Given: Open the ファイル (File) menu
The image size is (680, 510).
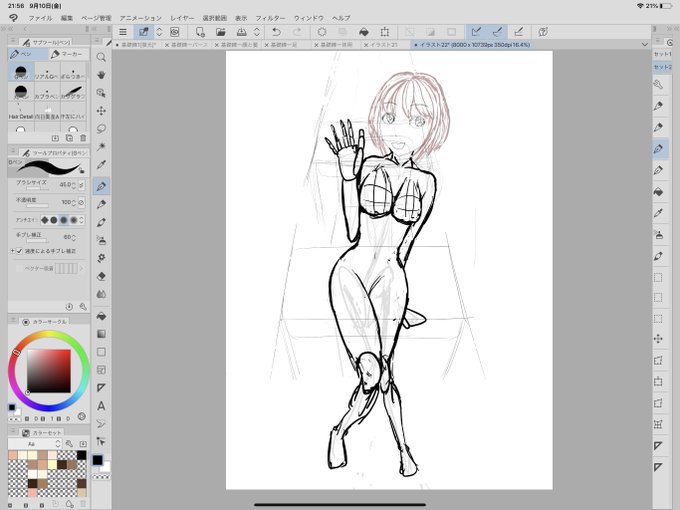Looking at the screenshot, I should (40, 18).
